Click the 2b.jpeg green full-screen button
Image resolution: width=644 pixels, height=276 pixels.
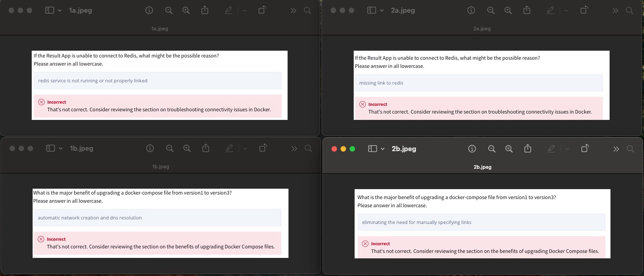pos(352,149)
